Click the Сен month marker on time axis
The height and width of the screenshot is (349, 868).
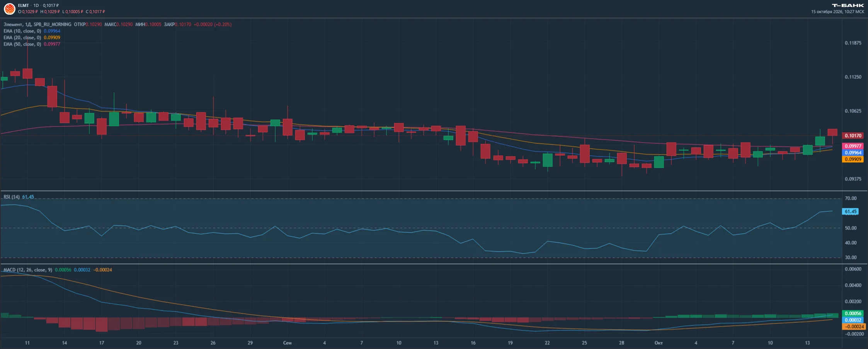pos(287,343)
